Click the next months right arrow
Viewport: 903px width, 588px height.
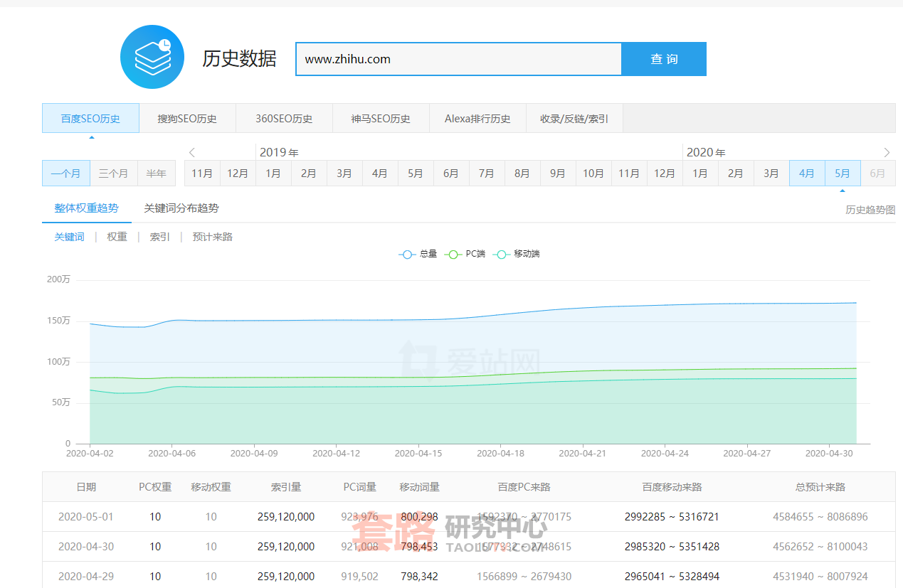click(x=887, y=152)
